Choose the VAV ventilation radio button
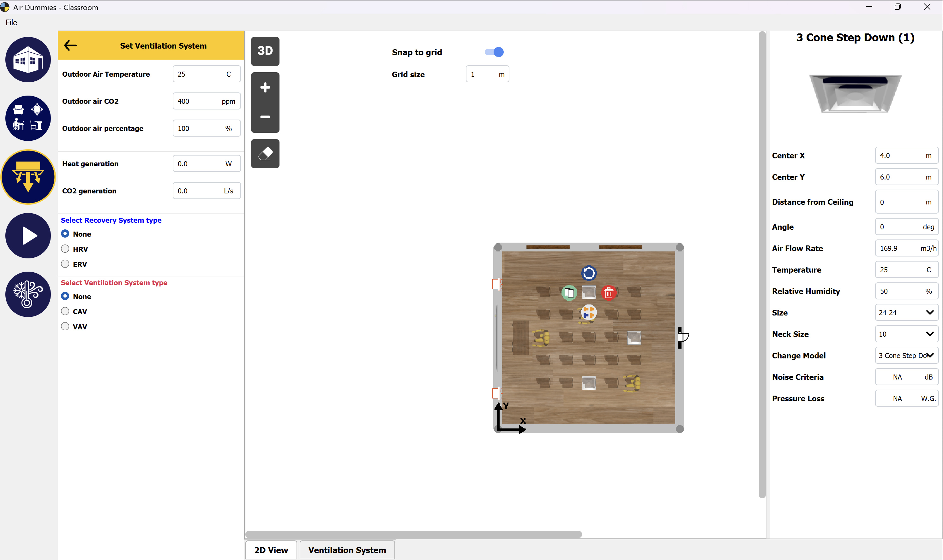Viewport: 943px width, 560px height. coord(65,327)
